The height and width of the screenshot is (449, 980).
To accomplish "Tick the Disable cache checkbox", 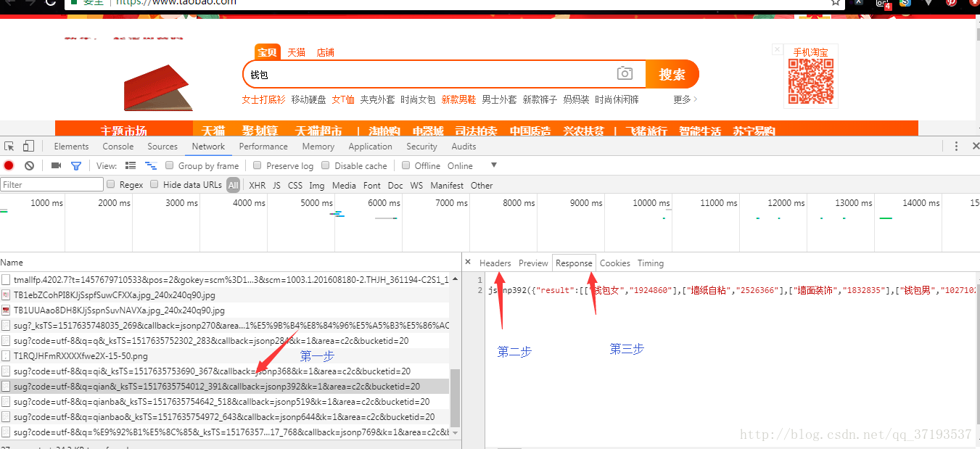I will (x=326, y=165).
